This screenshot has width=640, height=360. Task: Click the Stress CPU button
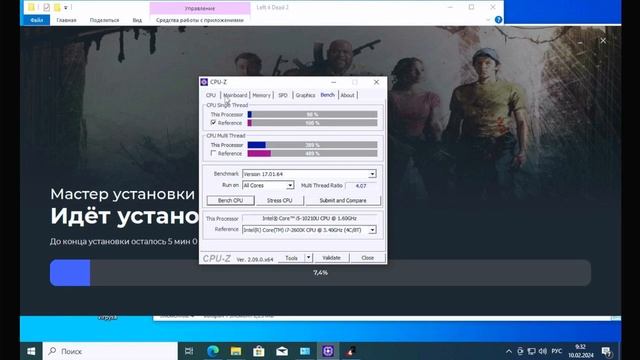click(280, 200)
